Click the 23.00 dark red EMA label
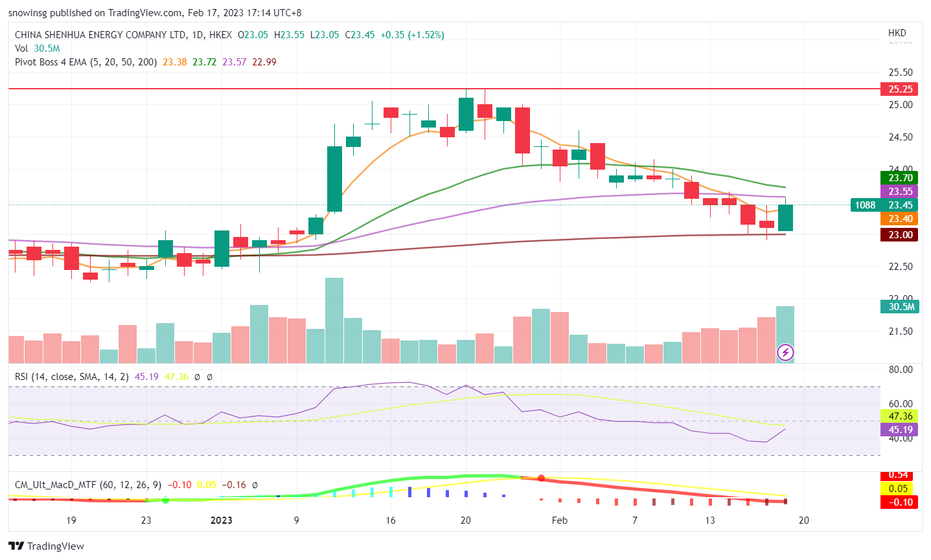 pos(900,235)
